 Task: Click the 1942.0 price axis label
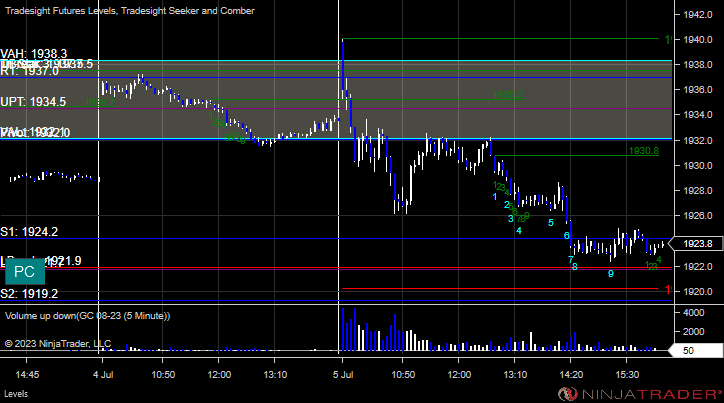click(x=698, y=15)
